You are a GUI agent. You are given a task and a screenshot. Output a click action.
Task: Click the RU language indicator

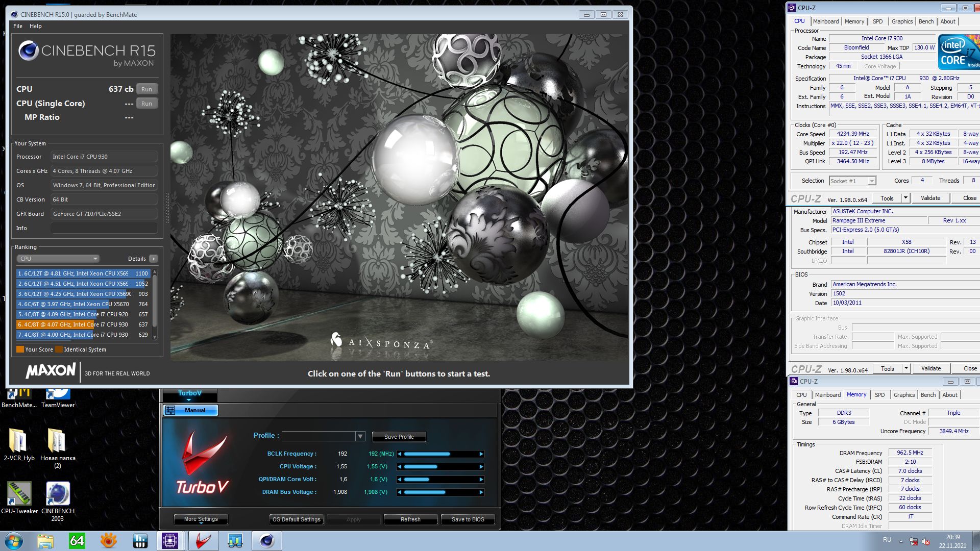coord(887,540)
